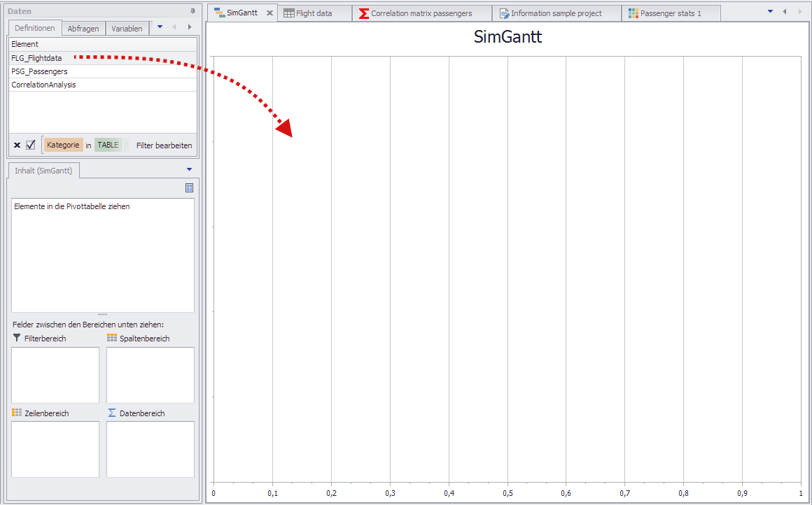Open the document tabs dropdown at top right
Screen dimensions: 812x505
(x=769, y=11)
